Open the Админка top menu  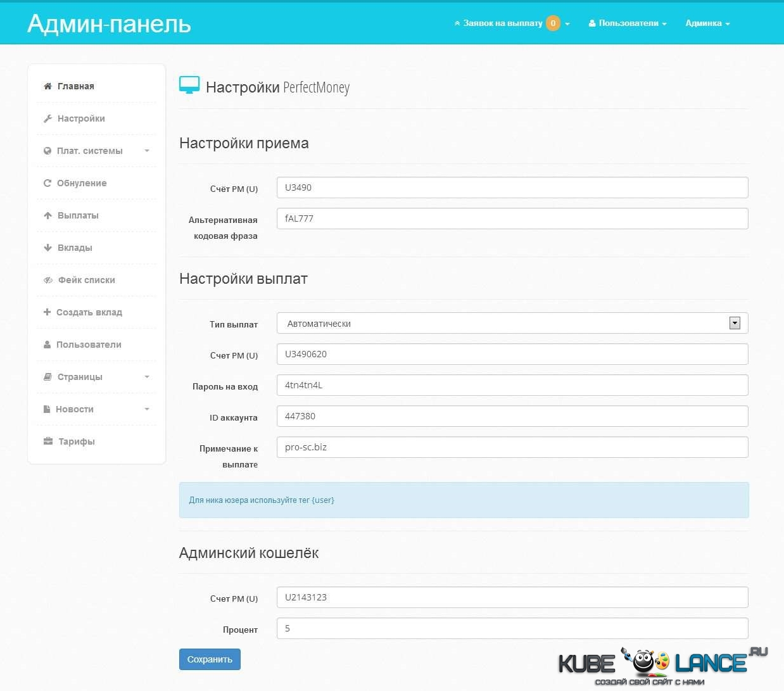(x=707, y=23)
